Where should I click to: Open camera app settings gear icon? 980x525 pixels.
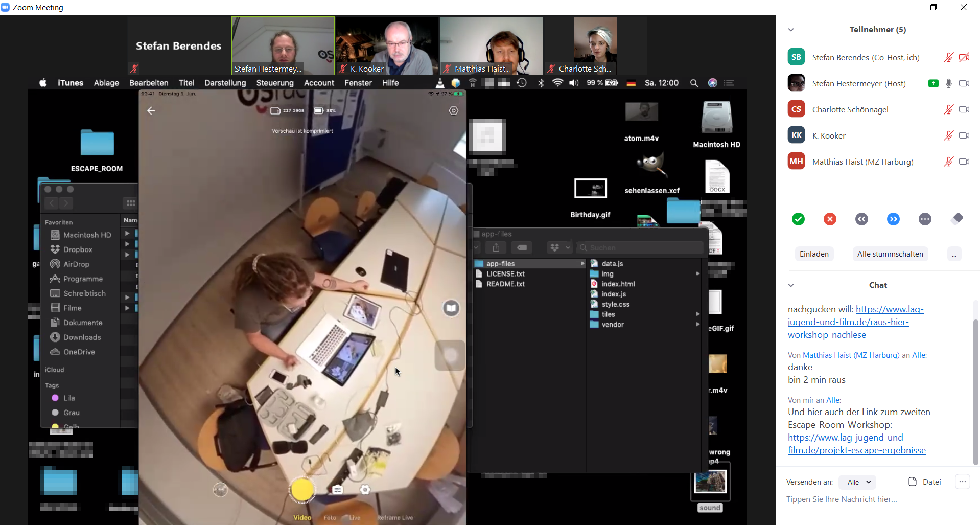click(x=454, y=111)
